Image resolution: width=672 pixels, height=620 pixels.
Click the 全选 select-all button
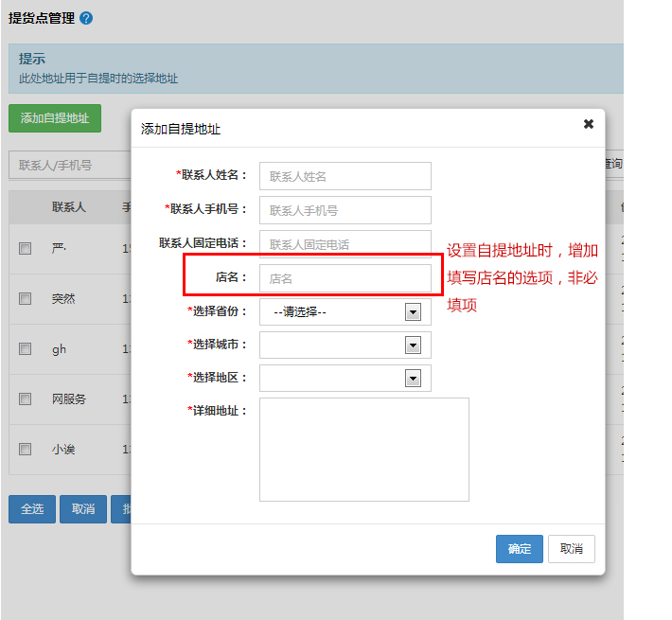coord(32,509)
